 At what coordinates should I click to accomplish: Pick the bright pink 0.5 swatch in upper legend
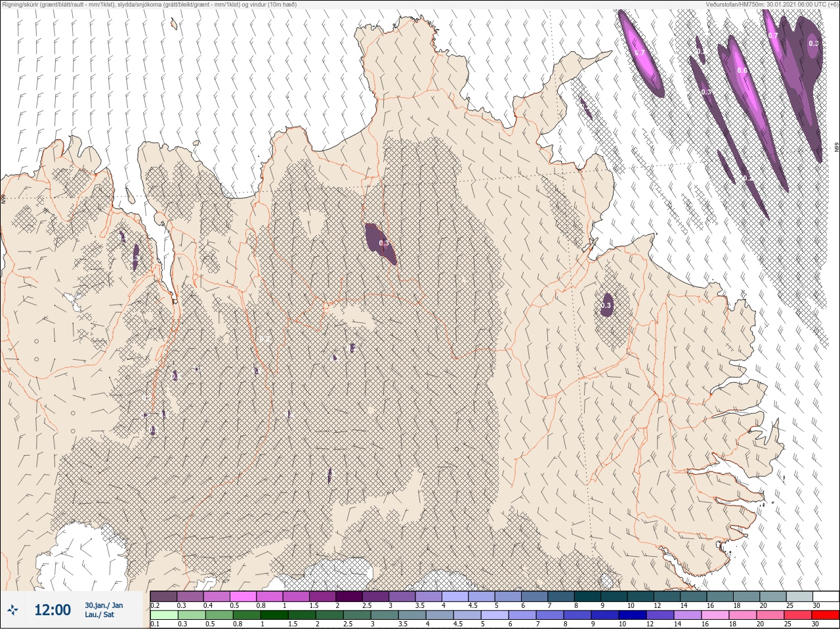point(243,596)
